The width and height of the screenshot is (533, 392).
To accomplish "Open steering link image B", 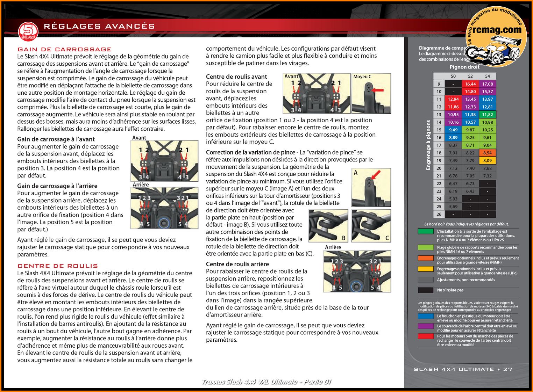I will 328,226.
